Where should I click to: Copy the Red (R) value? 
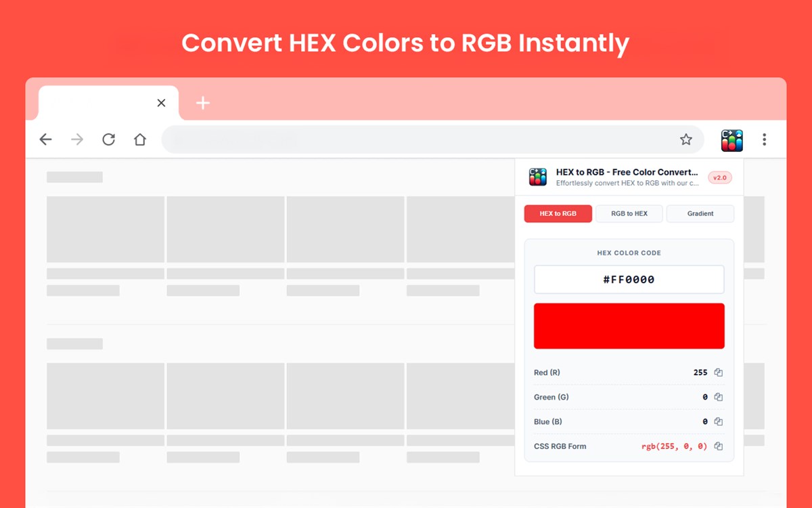[x=719, y=373]
